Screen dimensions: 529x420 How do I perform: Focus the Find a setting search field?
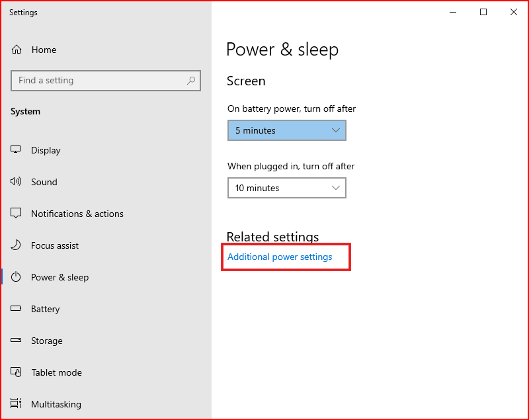(x=99, y=81)
